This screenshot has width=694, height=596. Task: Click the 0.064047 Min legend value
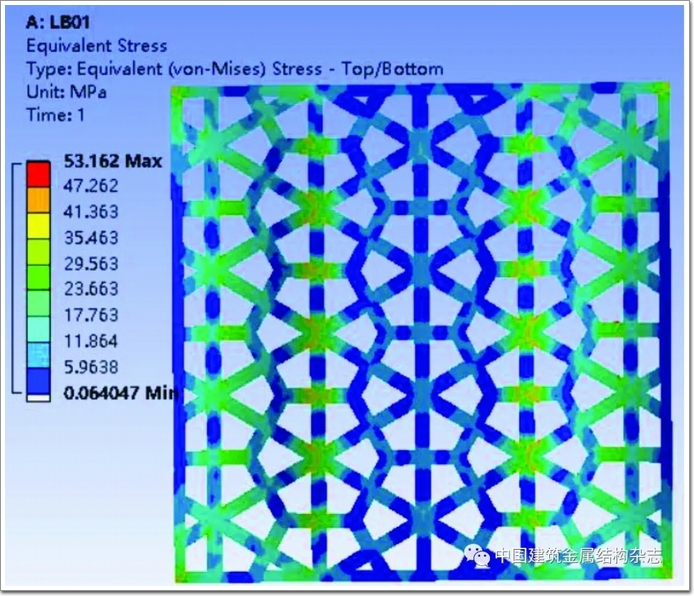[x=120, y=392]
